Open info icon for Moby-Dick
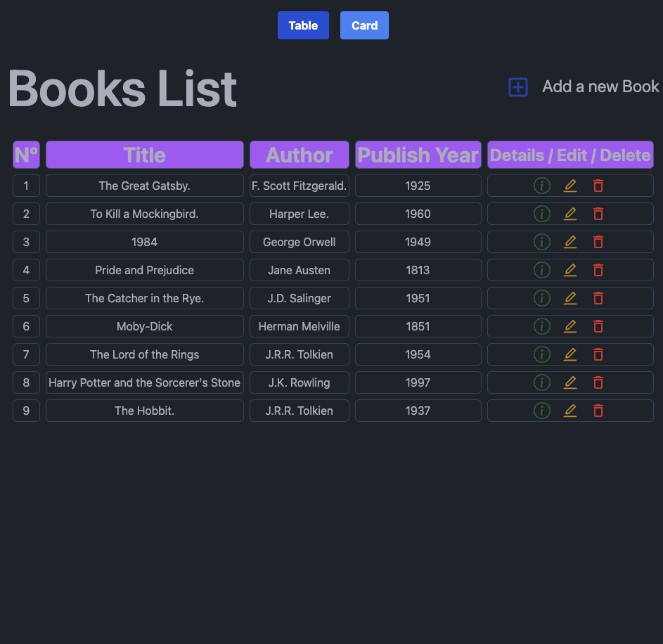This screenshot has width=663, height=644. click(x=541, y=326)
